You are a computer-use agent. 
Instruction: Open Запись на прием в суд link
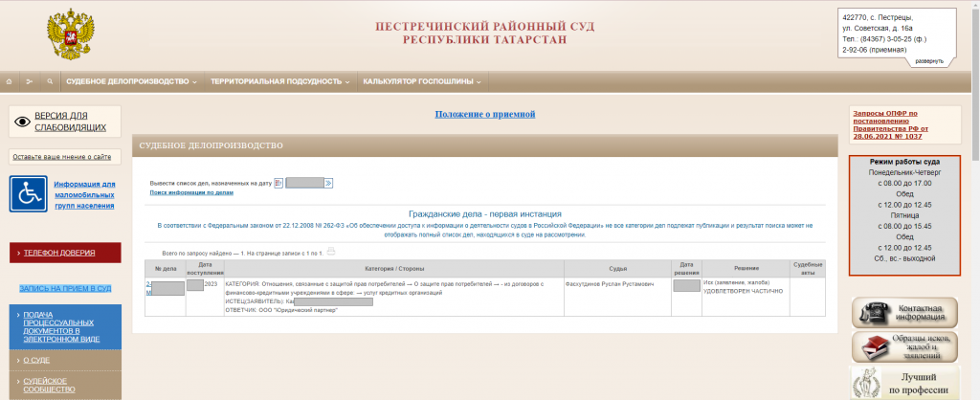coord(65,288)
